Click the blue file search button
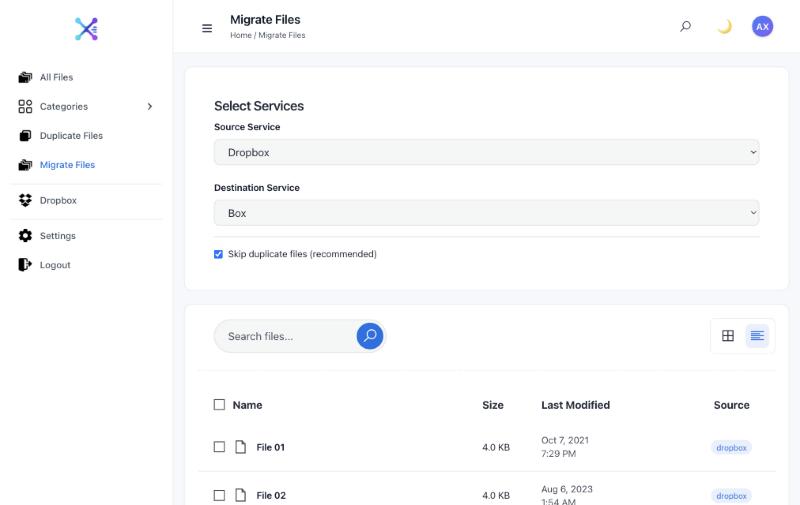The width and height of the screenshot is (800, 505). tap(370, 336)
